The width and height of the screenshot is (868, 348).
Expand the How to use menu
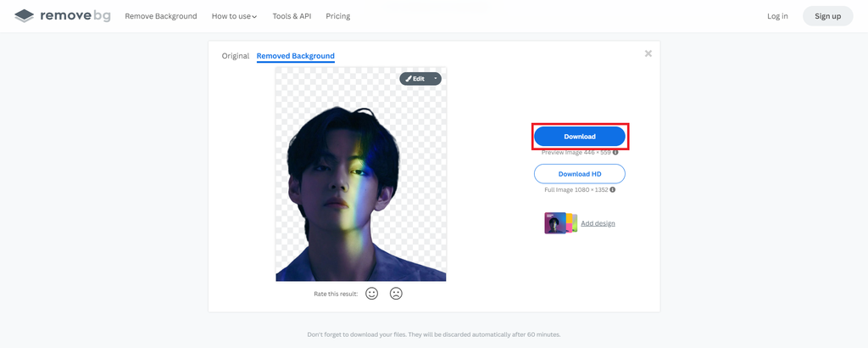point(234,16)
